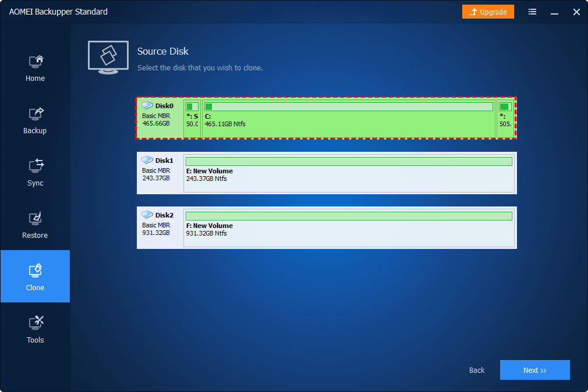Click the rightmost partition block on Disk0
The width and height of the screenshot is (588, 392).
pyautogui.click(x=505, y=117)
